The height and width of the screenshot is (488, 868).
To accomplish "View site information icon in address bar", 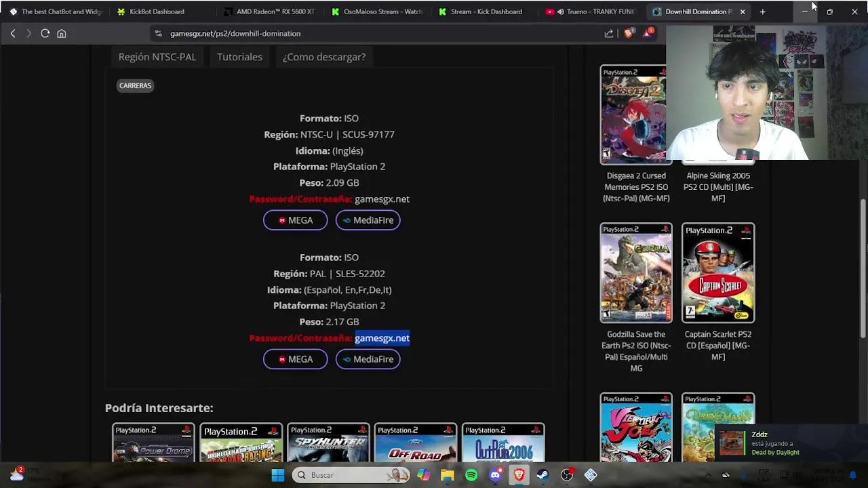I will [158, 33].
